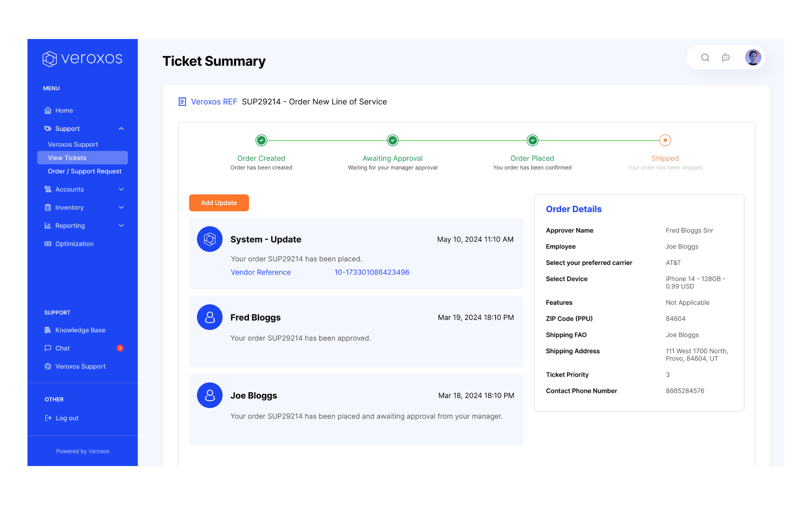Click the Knowledge Base books icon
This screenshot has height=505, width=812.
pyautogui.click(x=48, y=330)
